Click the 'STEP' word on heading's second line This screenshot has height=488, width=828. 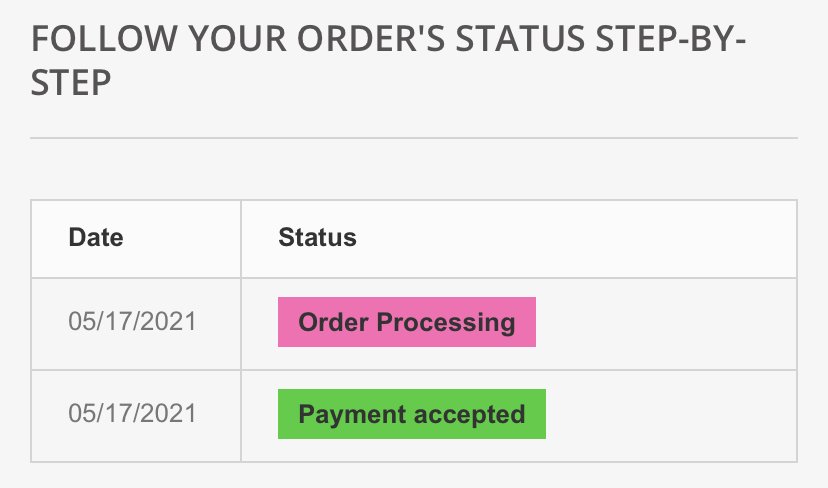71,83
